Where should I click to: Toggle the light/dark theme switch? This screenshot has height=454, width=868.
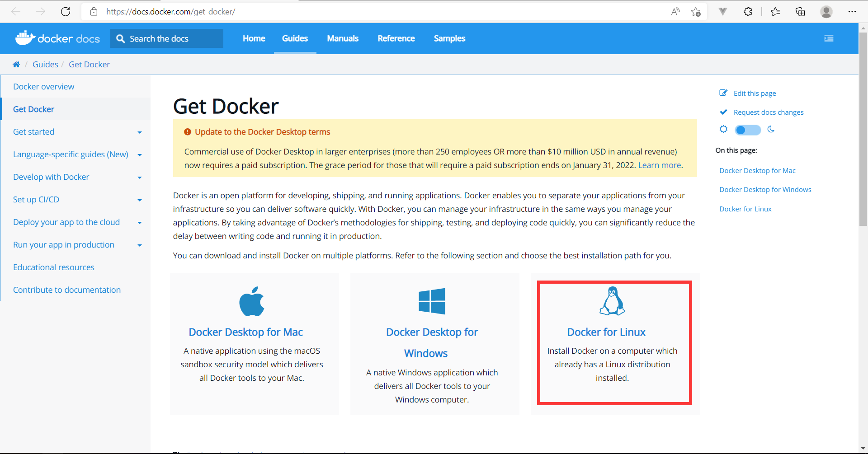click(x=748, y=130)
